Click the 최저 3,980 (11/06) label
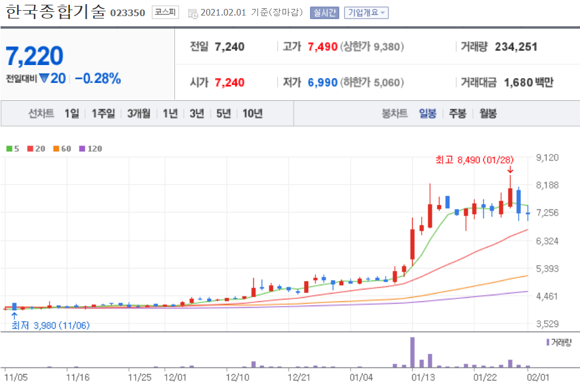 coord(51,326)
